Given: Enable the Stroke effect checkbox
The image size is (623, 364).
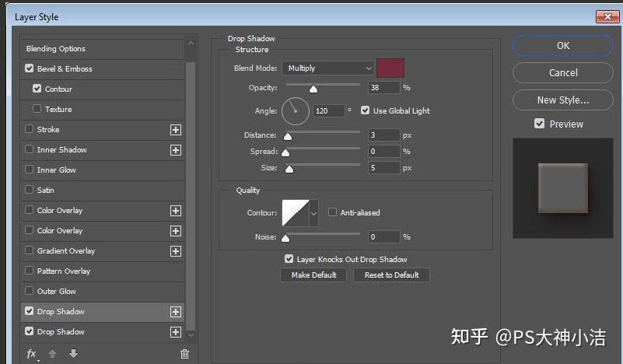Looking at the screenshot, I should tap(29, 129).
